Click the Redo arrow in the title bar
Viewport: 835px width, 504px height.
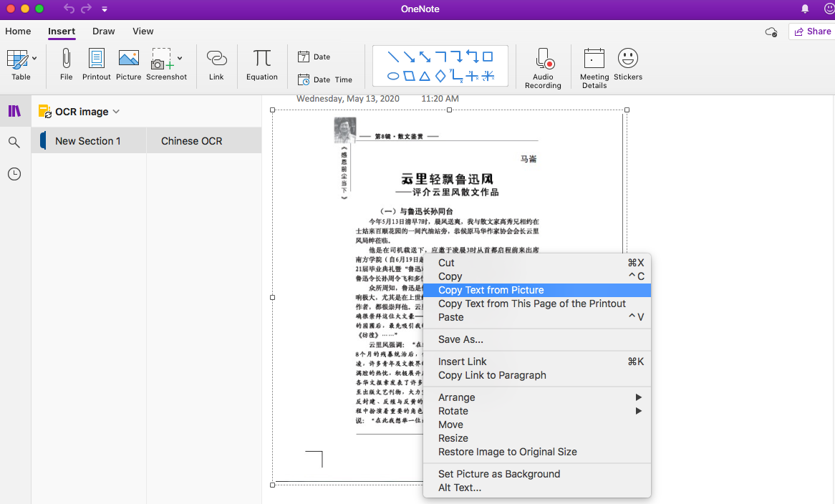click(86, 9)
